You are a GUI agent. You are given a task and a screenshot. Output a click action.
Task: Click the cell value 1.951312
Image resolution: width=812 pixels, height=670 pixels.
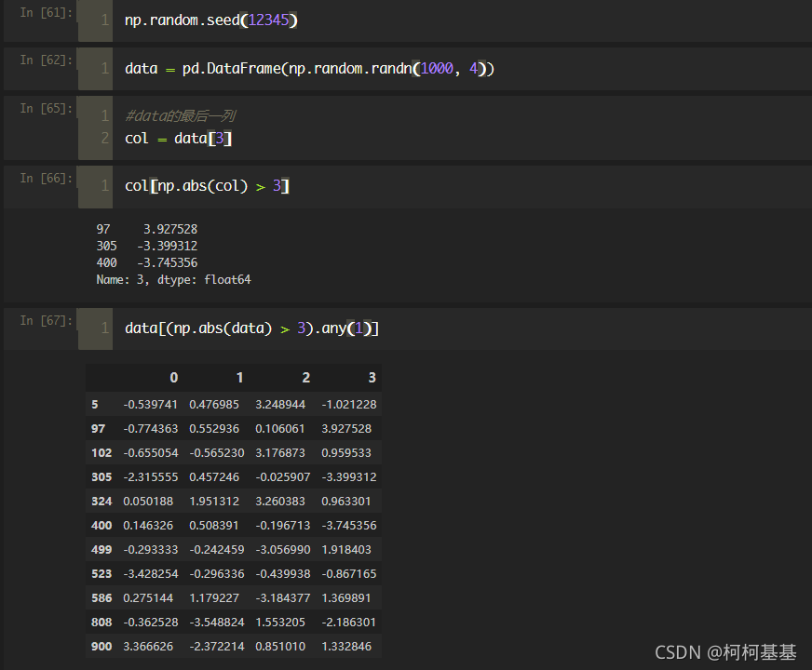(214, 502)
